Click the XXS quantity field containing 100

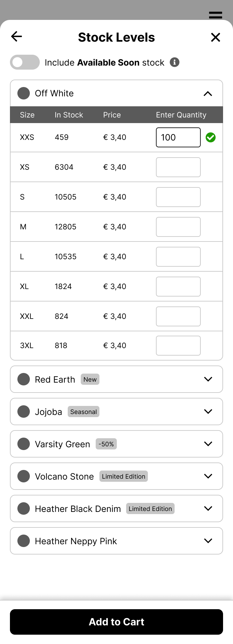(178, 137)
